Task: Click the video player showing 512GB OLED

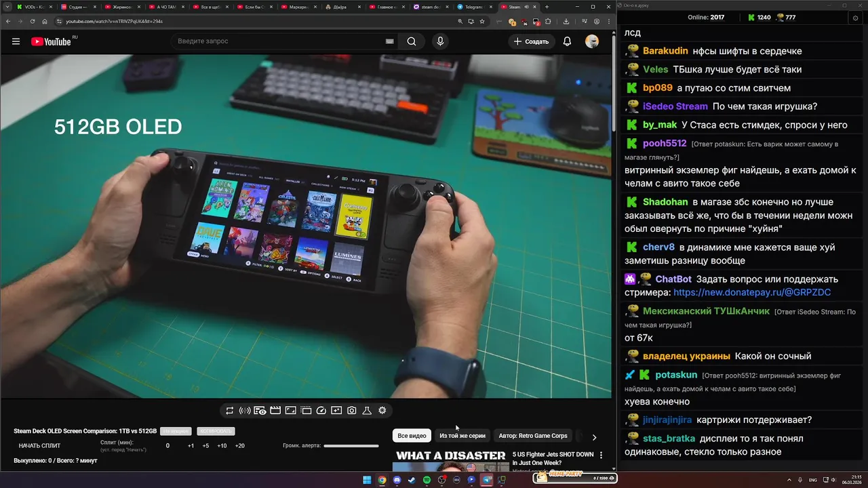Action: pos(306,226)
